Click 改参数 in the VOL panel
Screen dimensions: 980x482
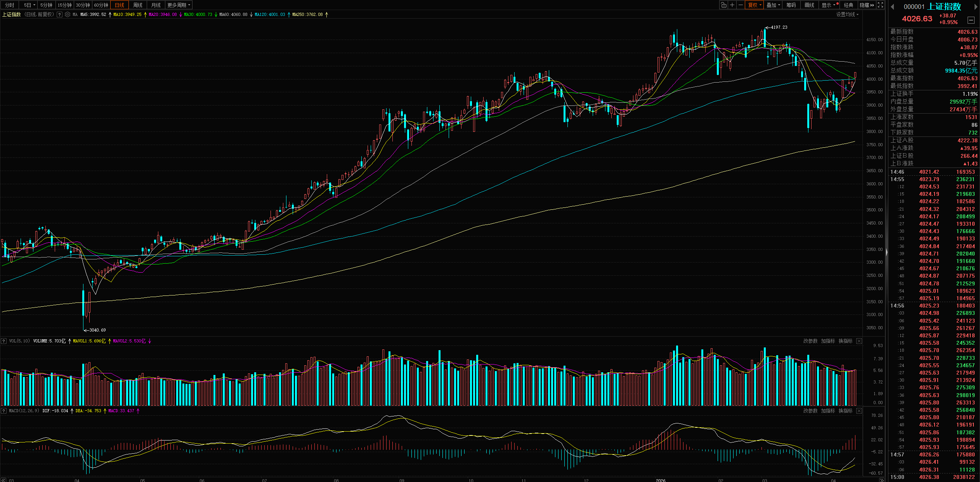(x=810, y=341)
